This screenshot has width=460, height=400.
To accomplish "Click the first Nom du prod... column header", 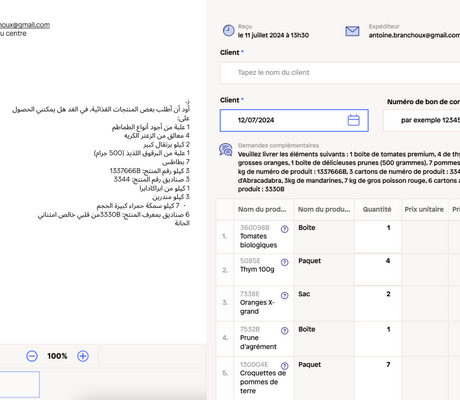I will coord(262,209).
